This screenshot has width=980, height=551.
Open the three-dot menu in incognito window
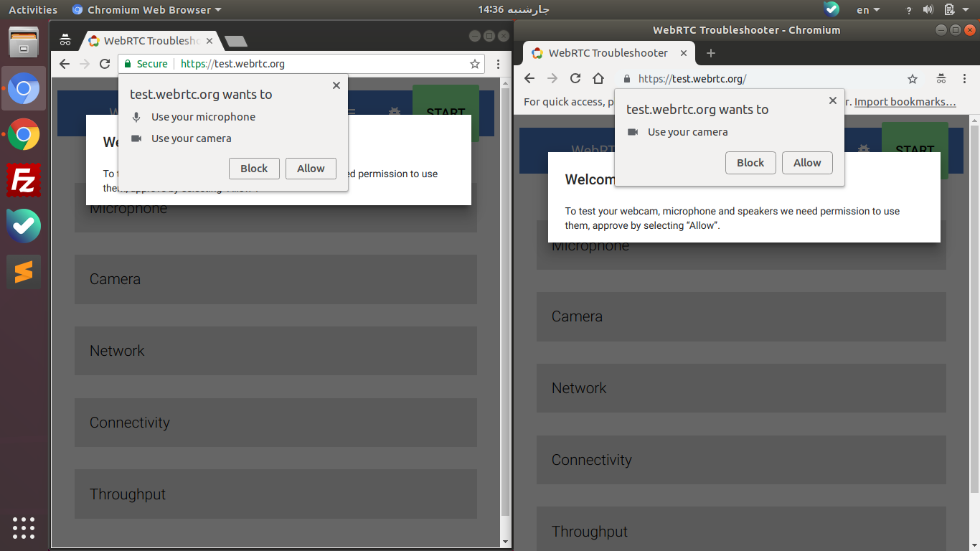(498, 64)
